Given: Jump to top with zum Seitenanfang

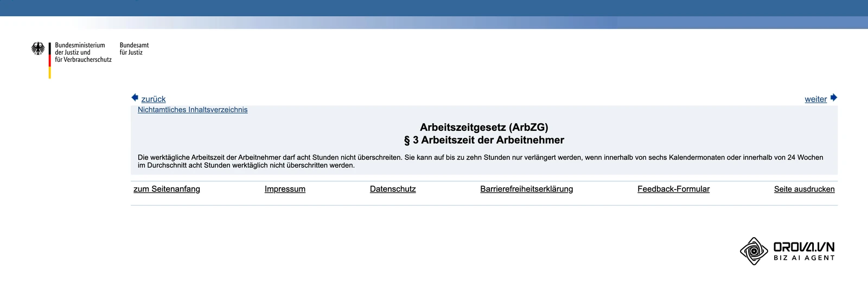Looking at the screenshot, I should 167,189.
